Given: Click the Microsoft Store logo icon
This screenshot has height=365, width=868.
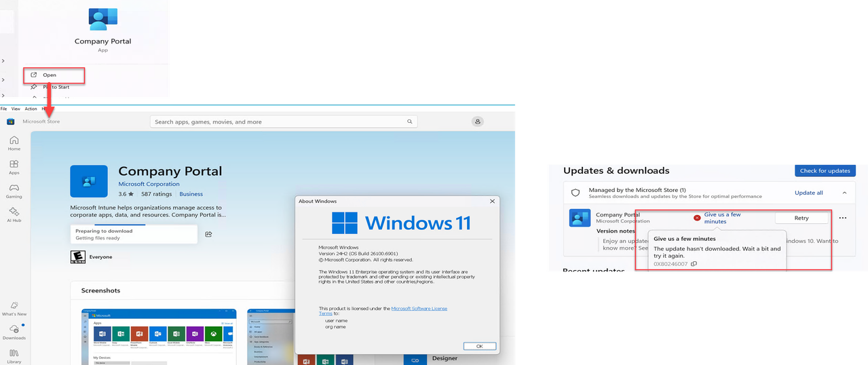Looking at the screenshot, I should [x=11, y=121].
